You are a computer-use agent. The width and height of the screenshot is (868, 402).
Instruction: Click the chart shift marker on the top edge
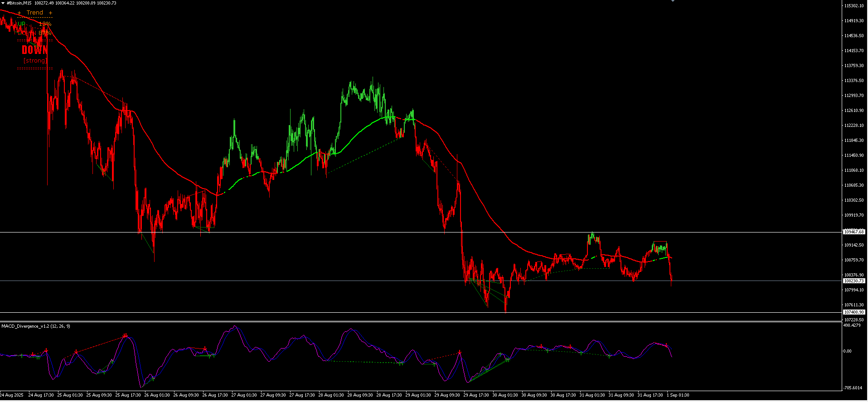[x=673, y=1]
